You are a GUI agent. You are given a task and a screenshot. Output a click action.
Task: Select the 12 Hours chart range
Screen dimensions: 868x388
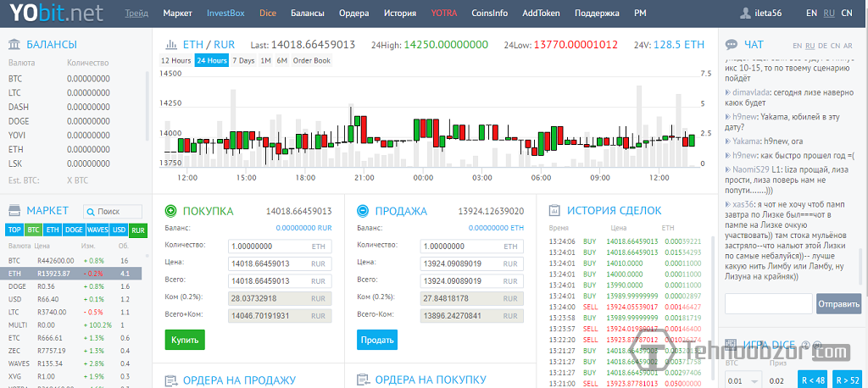176,60
